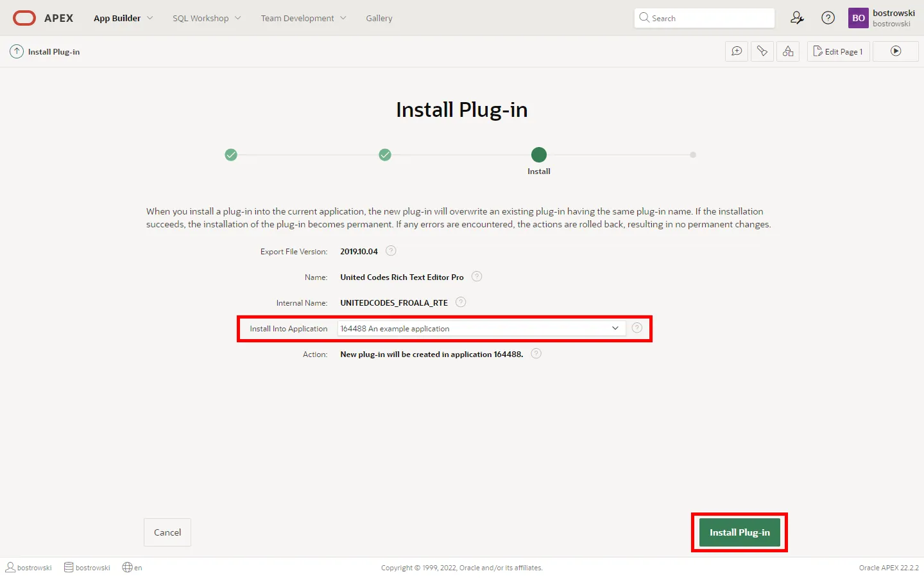Show help for Internal Name field
924x578 pixels.
click(461, 302)
